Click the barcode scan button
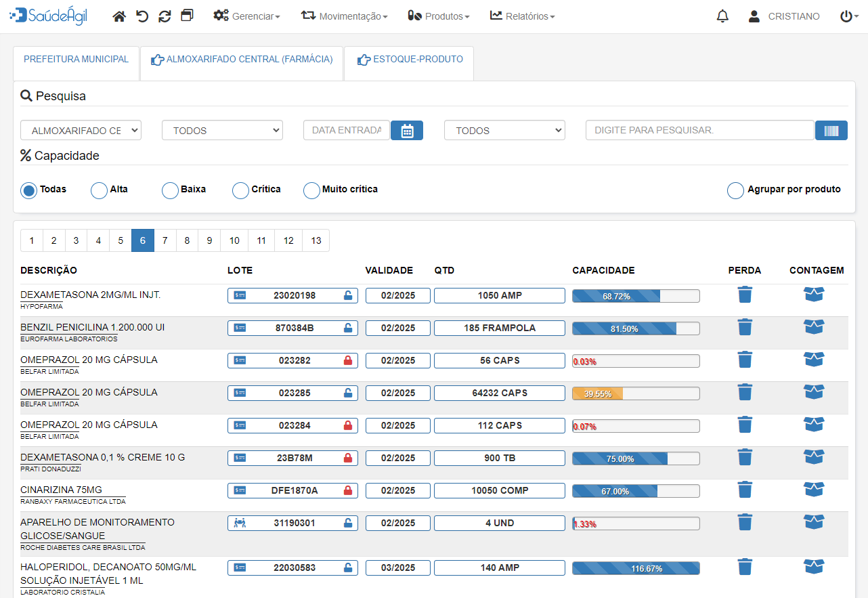868x598 pixels. click(831, 131)
